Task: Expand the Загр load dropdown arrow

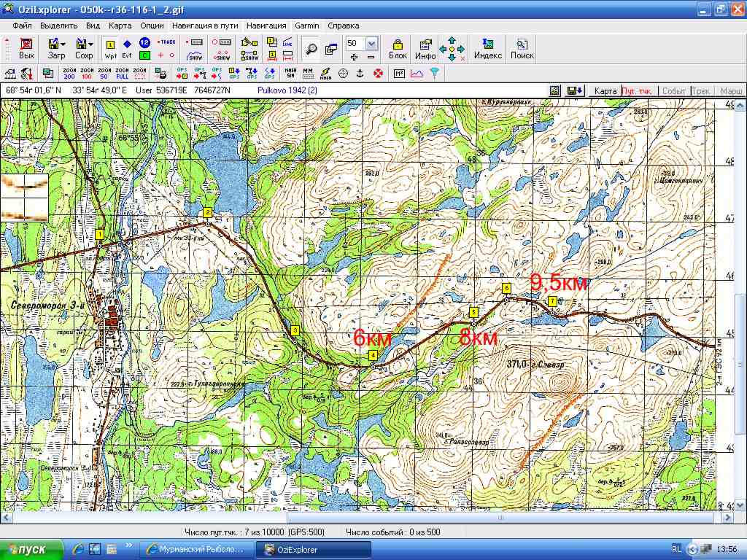Action: click(x=63, y=44)
